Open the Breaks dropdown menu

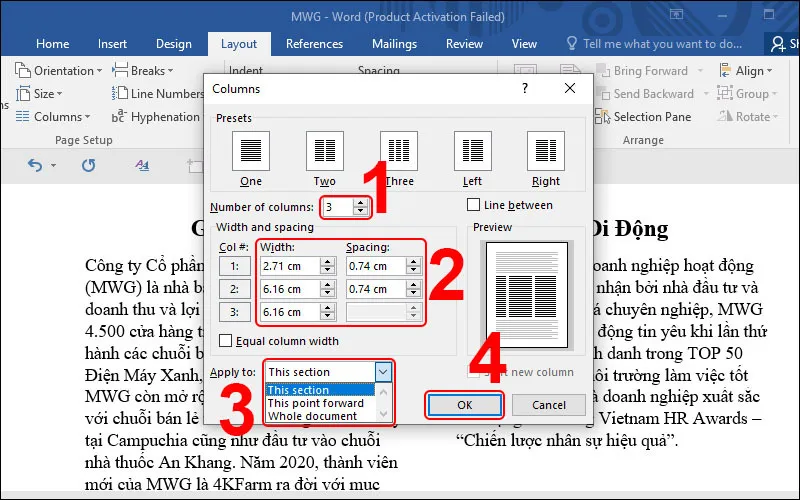click(x=143, y=70)
